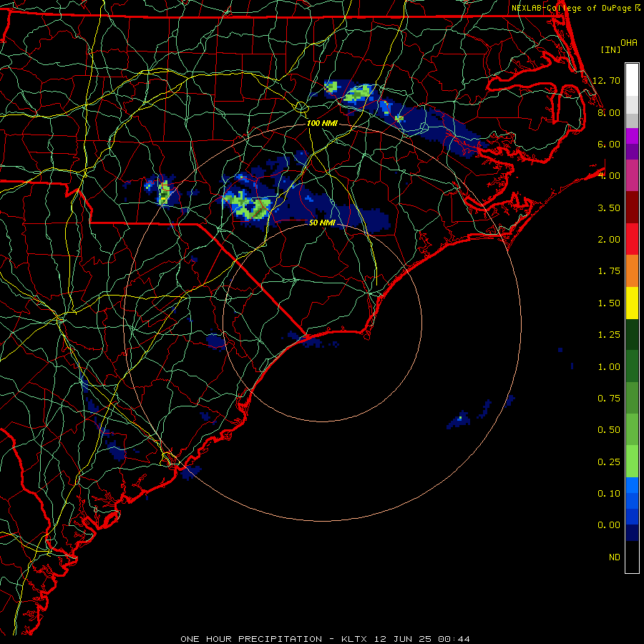Image resolution: width=644 pixels, height=644 pixels.
Task: Select the 1.50 legend value
Action: click(609, 303)
